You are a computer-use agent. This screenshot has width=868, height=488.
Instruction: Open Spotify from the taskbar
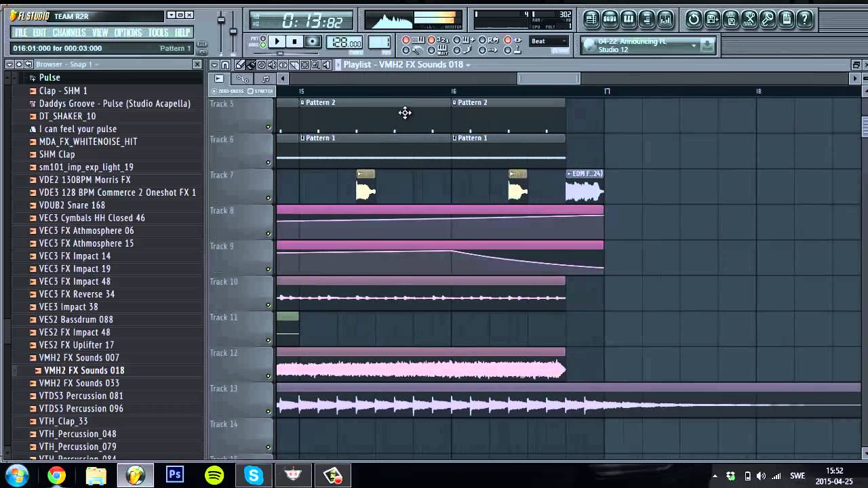point(214,475)
